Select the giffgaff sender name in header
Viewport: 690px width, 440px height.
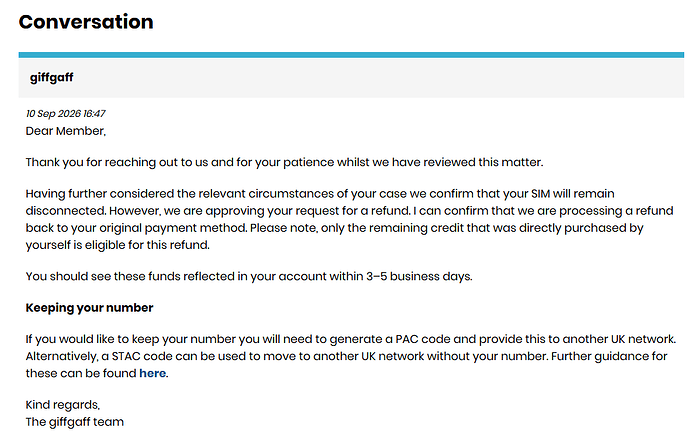(51, 77)
